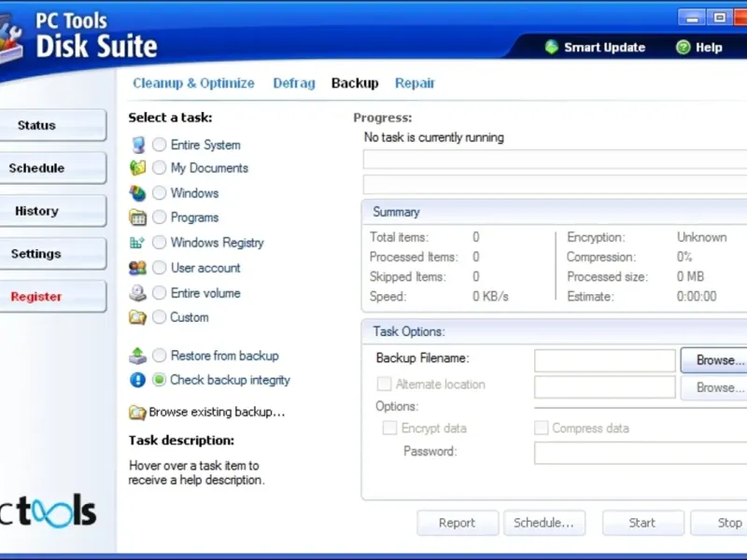The height and width of the screenshot is (560, 747).
Task: Click the Custom folder icon
Action: [137, 317]
